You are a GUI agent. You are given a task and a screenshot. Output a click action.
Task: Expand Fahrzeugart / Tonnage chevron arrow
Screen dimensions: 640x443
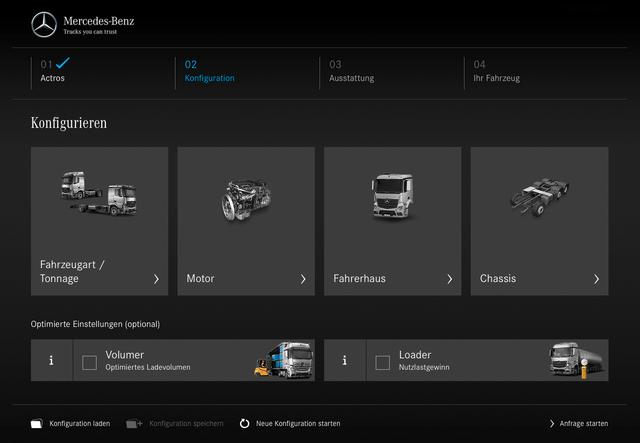point(156,279)
